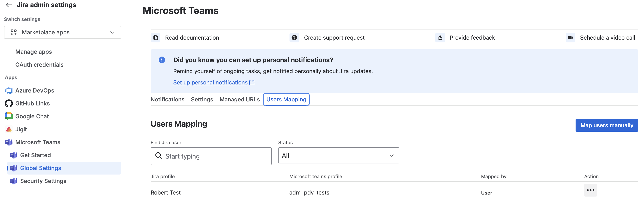Viewport: 644px width, 202px height.
Task: Open Jigit app in sidebar
Action: click(x=16, y=129)
